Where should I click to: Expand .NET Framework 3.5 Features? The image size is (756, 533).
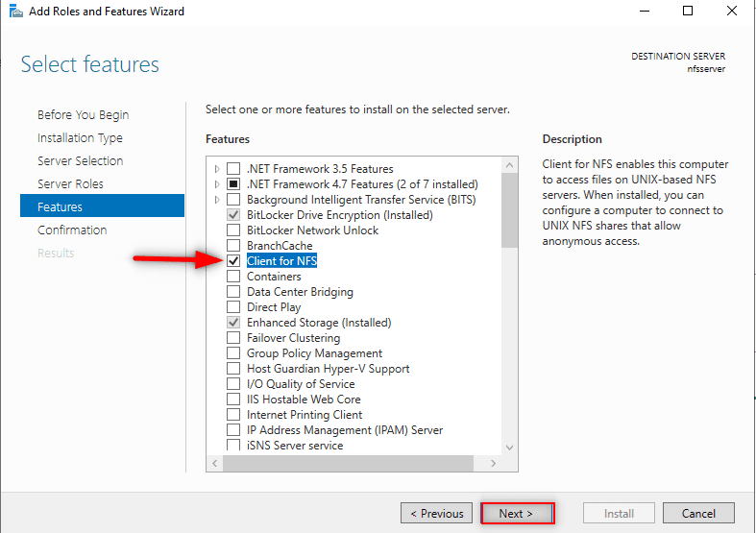[217, 169]
